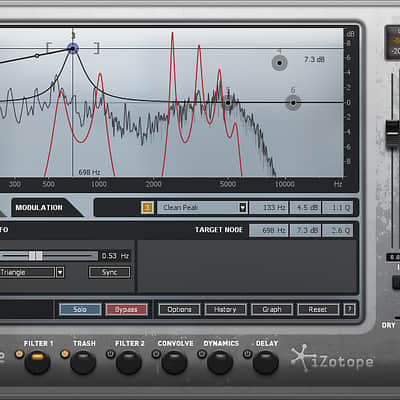The width and height of the screenshot is (400, 400).
Task: Select the highlighted EQ node at 698 Hz
Action: tap(73, 49)
